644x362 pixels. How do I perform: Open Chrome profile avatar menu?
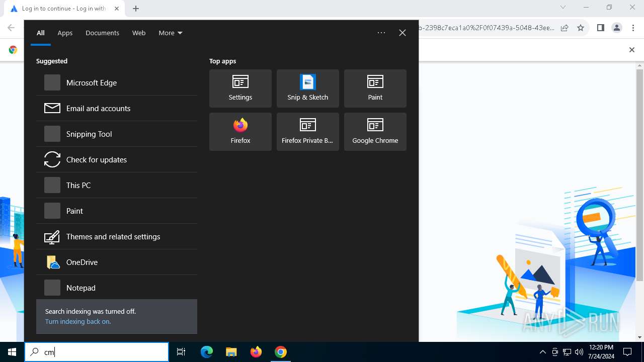(x=617, y=28)
